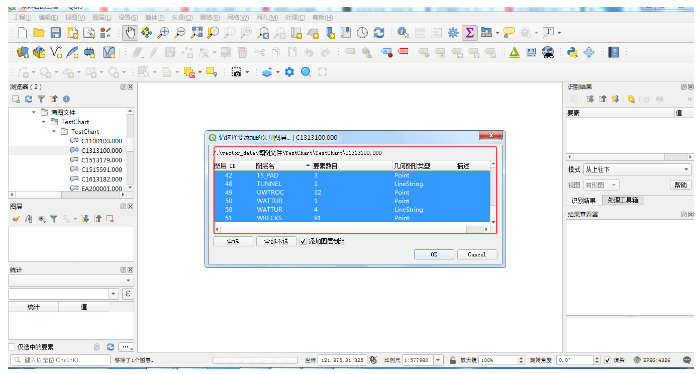Click the Zoom Out magnifier tool
Screen dimensions: 699x374
[x=180, y=33]
